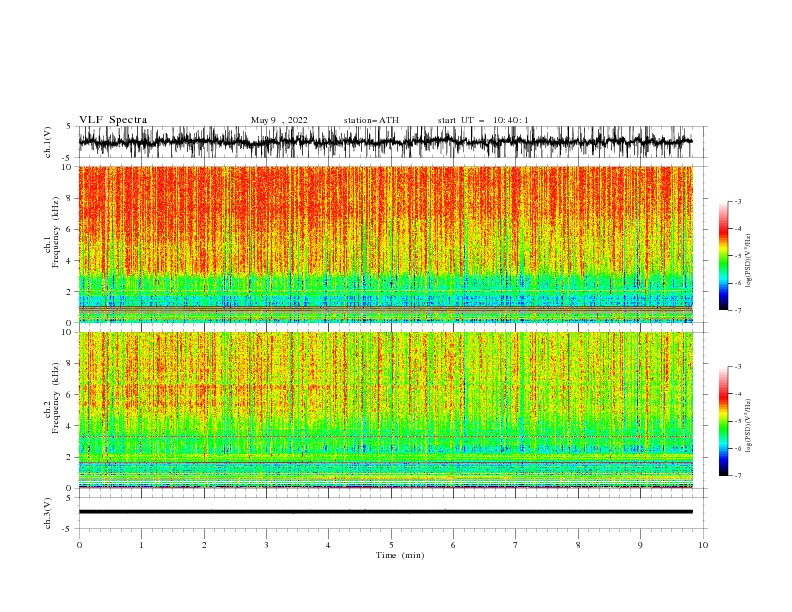
Task: Click time-axis tick label "3"
Action: pyautogui.click(x=266, y=545)
